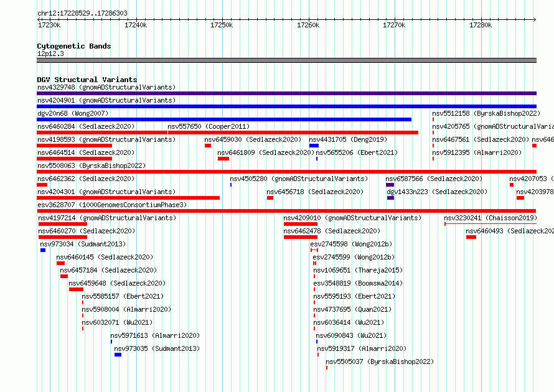Select nsv5971613 (Almarri2020) label

(155, 335)
